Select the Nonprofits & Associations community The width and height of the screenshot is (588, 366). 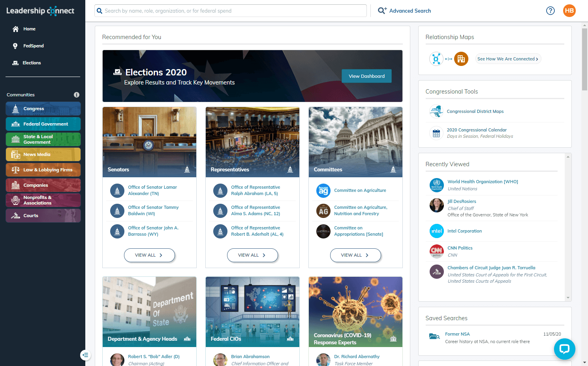point(43,200)
